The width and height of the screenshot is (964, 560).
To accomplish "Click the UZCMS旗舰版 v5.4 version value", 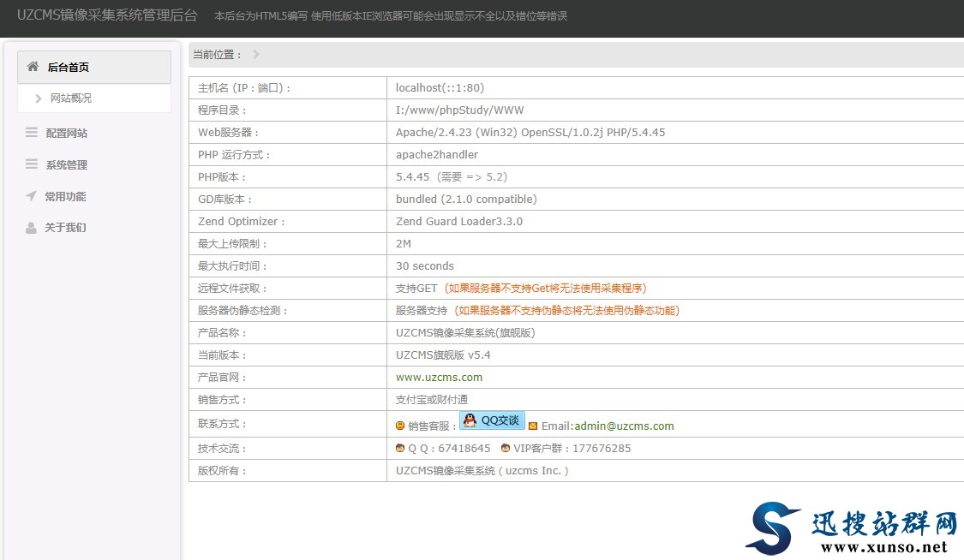I will (443, 354).
